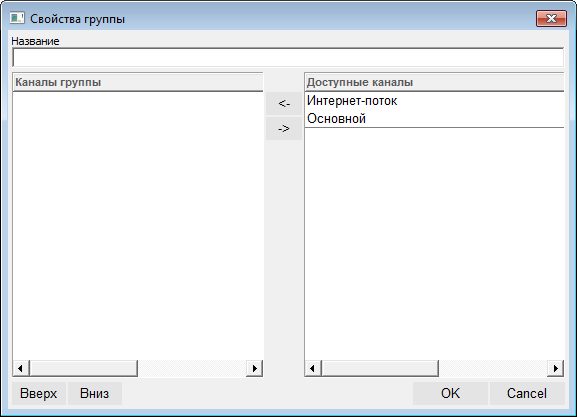Click the Доступные каналы column header
The image size is (577, 417).
point(435,82)
